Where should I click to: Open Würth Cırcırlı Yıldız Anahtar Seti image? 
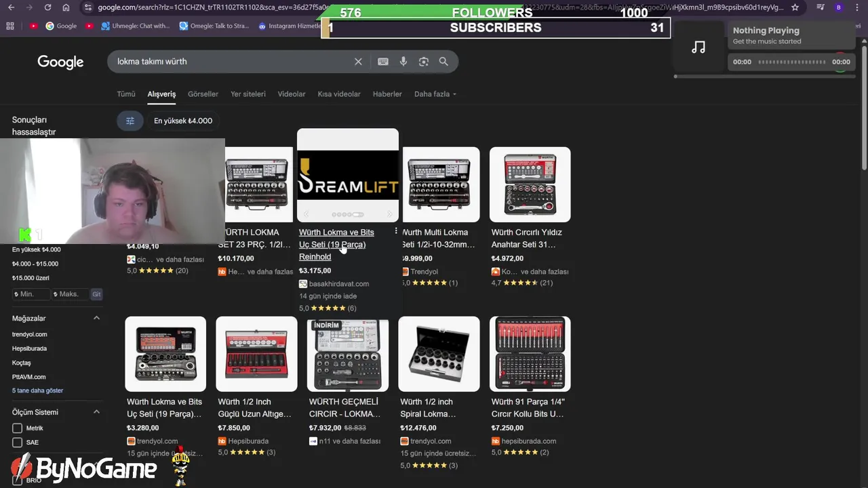click(x=530, y=184)
